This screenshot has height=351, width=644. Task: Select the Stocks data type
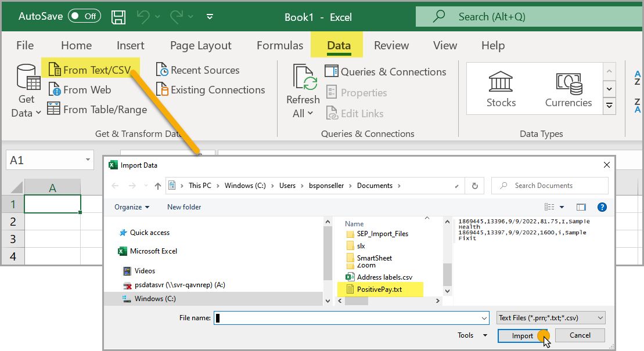(x=501, y=89)
